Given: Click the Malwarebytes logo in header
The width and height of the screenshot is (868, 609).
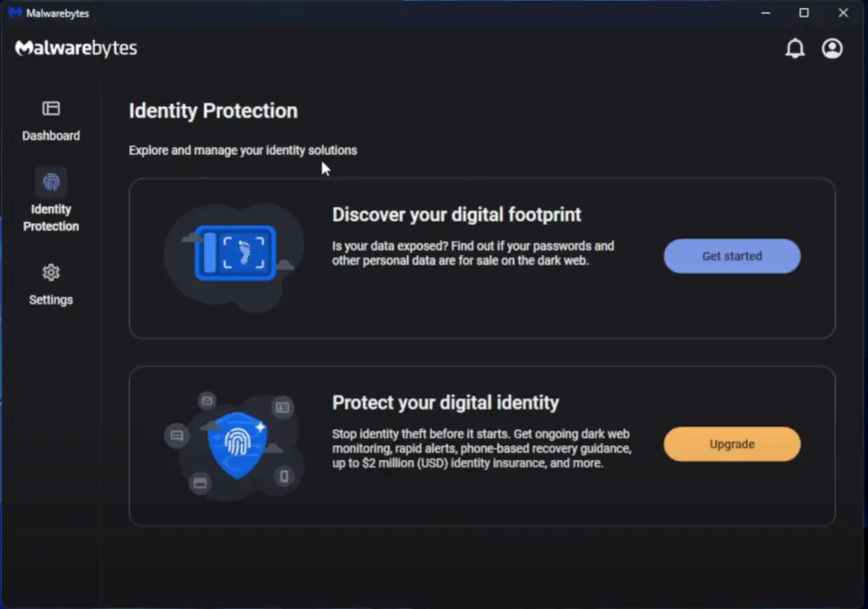Looking at the screenshot, I should pos(76,49).
